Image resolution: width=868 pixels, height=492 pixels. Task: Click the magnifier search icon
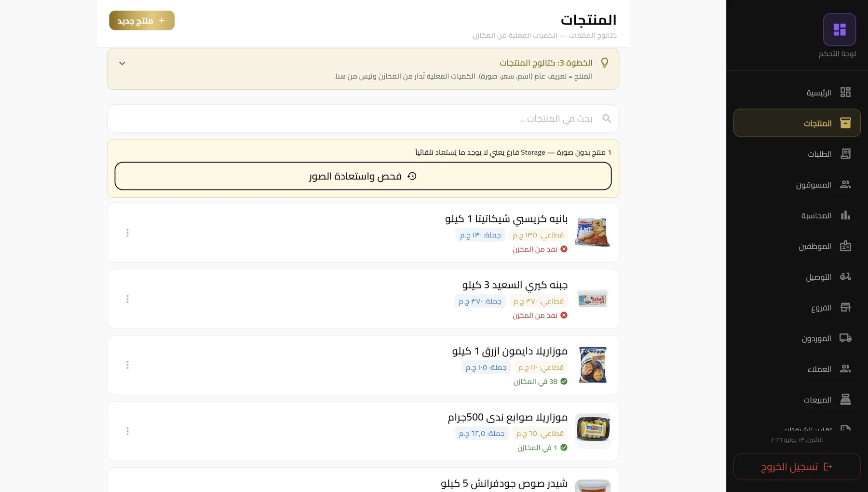click(x=607, y=119)
